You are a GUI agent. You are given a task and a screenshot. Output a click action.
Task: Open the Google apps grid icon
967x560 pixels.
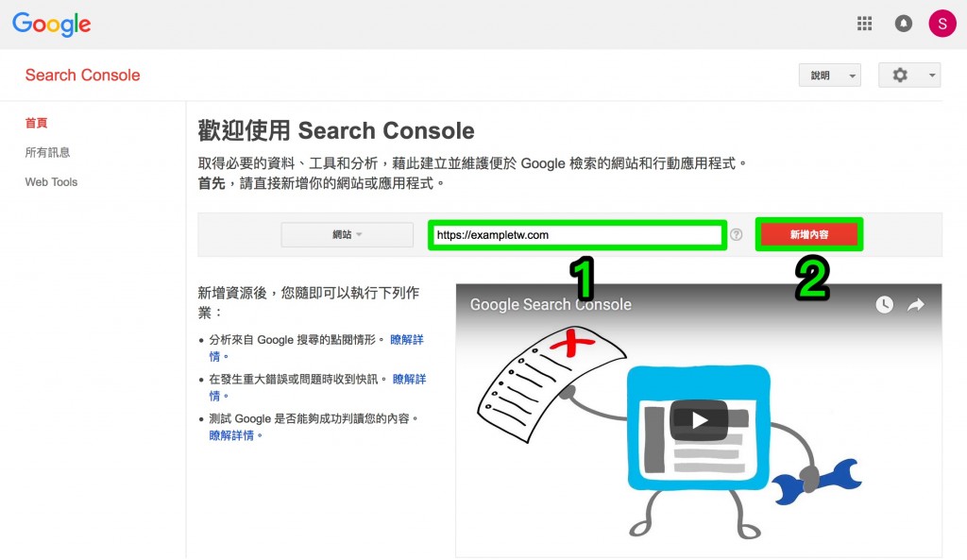tap(864, 24)
